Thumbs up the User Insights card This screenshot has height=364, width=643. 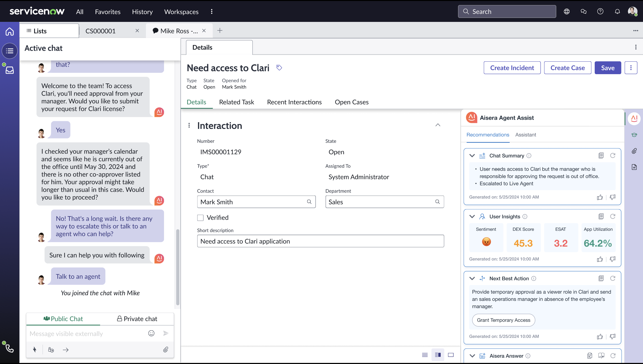pos(600,259)
